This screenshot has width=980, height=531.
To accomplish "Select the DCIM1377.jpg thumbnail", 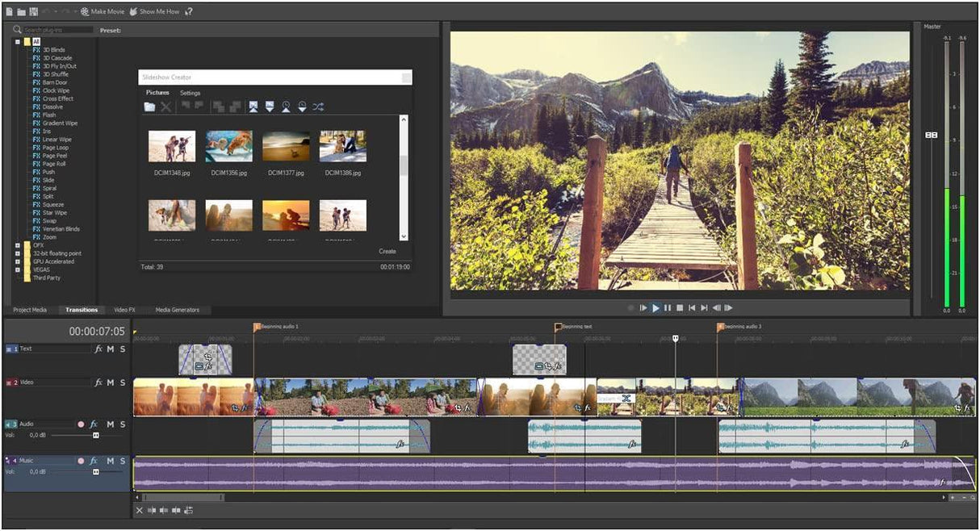I will tap(287, 145).
